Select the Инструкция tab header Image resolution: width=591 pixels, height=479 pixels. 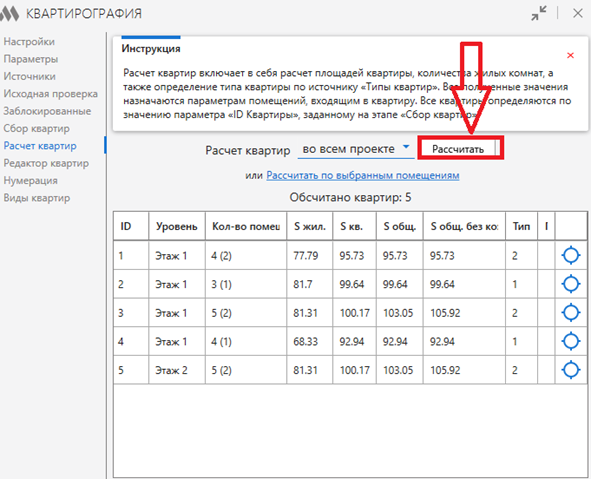pyautogui.click(x=151, y=48)
